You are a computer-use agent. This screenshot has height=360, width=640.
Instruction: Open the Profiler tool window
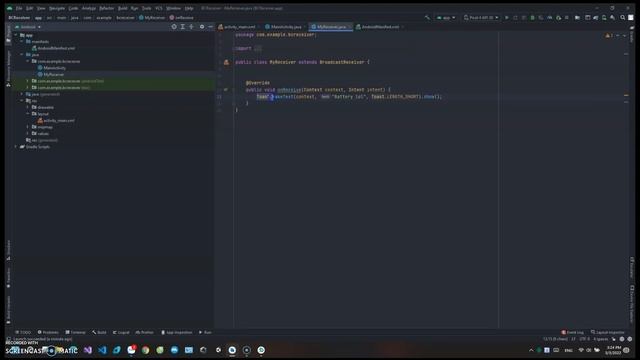click(x=145, y=332)
